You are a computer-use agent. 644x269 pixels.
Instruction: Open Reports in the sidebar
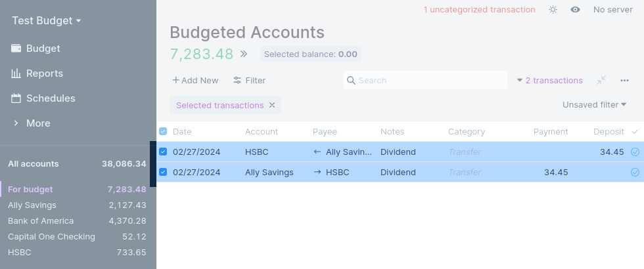click(44, 73)
